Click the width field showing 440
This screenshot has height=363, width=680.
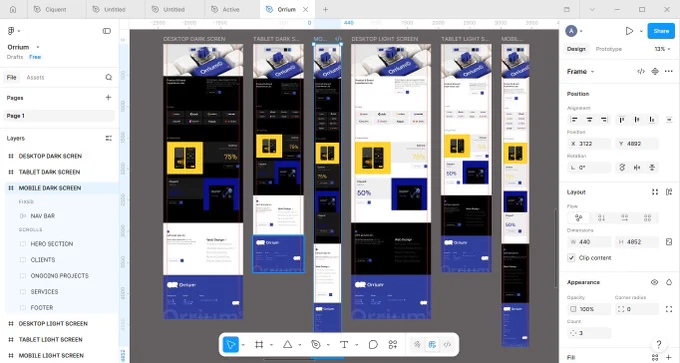click(589, 242)
